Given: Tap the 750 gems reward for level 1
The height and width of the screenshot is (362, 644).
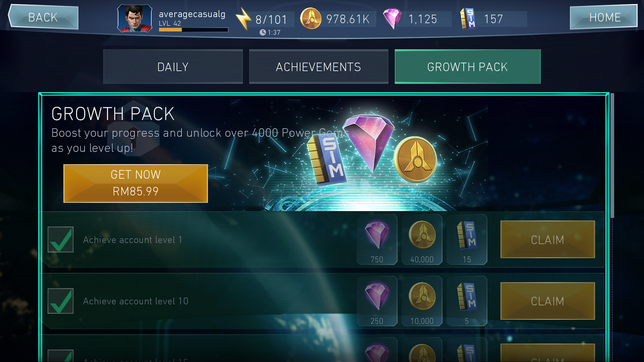Looking at the screenshot, I should (377, 240).
